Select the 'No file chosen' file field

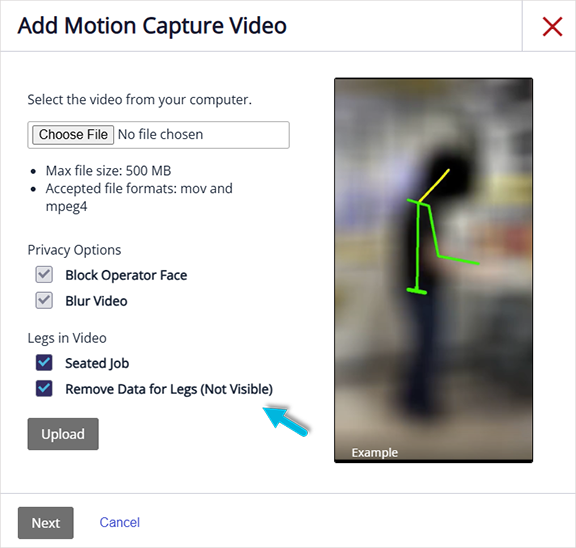[158, 135]
